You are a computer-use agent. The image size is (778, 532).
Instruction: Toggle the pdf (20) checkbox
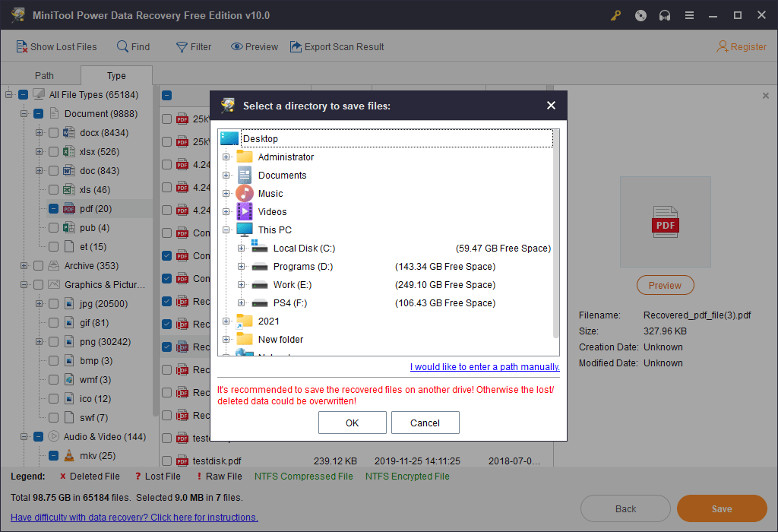tap(54, 208)
